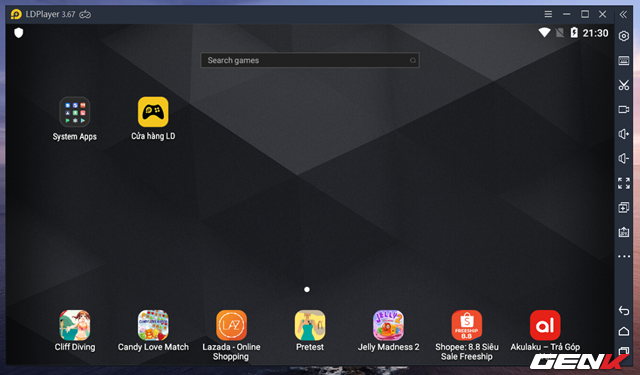Viewport: 640px width, 375px height.
Task: Click the search magnifier in search box
Action: (x=413, y=60)
